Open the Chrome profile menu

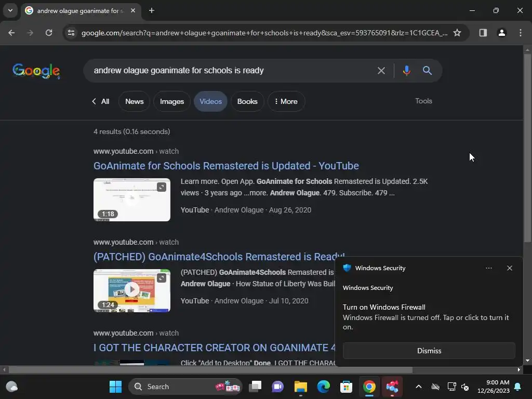click(x=501, y=33)
